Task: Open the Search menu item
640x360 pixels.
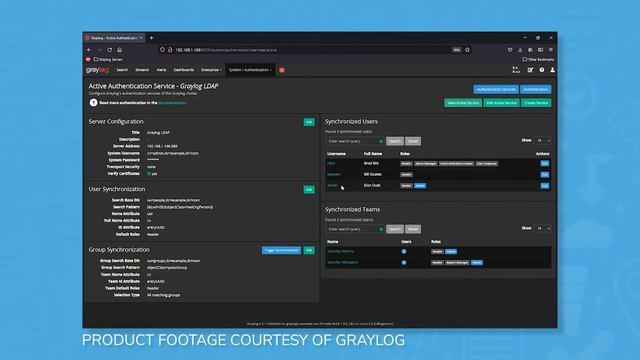Action: click(122, 70)
